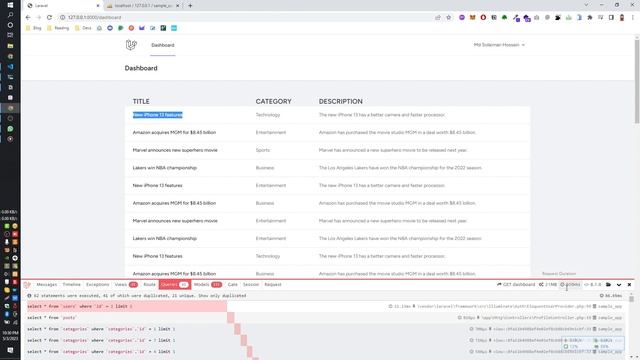Click the DESCRIPTION column header
640x360 pixels.
pyautogui.click(x=340, y=101)
